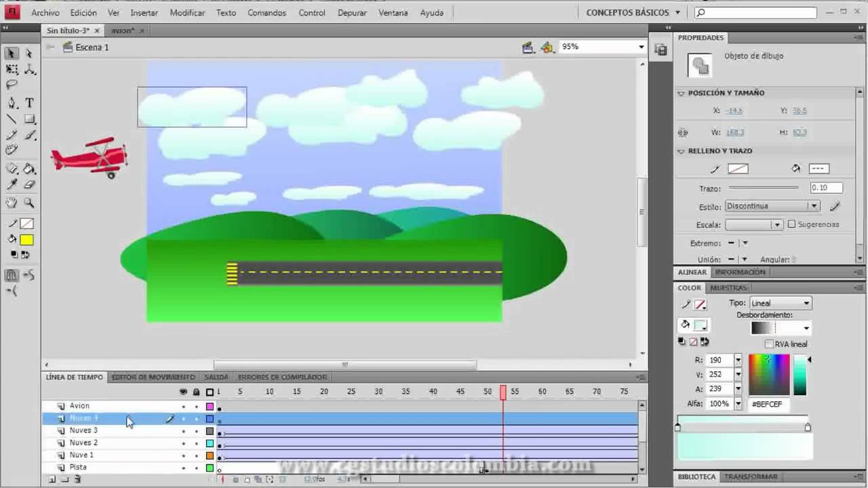Adjust the Trazo stroke slider
Viewport: 868px width, 488px height.
tap(763, 188)
